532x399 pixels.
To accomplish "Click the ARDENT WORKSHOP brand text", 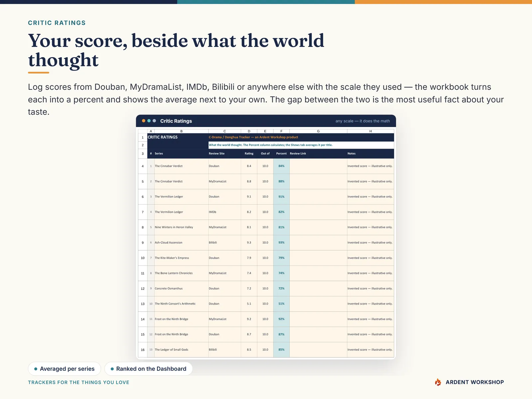I will point(475,382).
